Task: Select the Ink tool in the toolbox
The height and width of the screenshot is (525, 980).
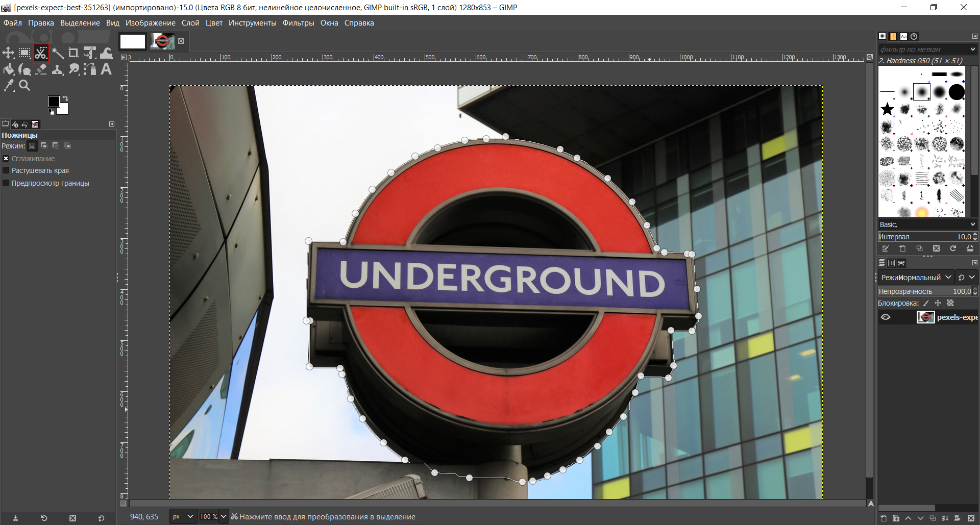Action: (24, 69)
